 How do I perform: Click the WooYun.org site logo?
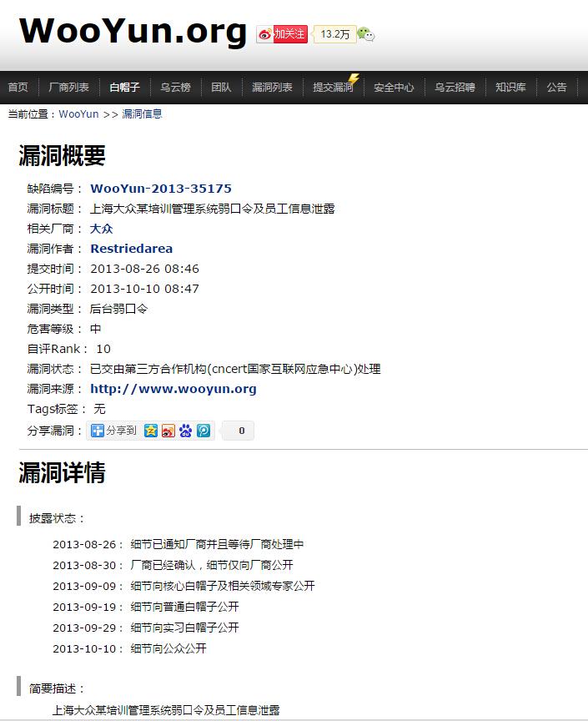[133, 31]
